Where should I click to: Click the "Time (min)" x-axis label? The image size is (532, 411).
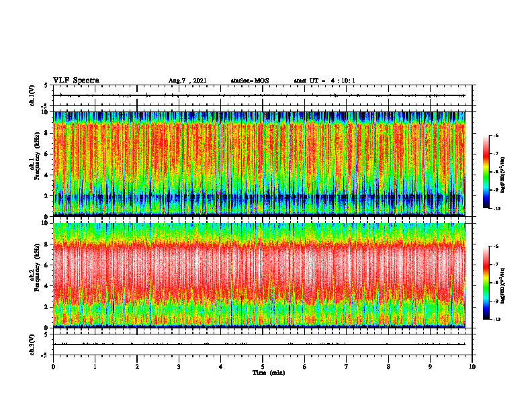tap(269, 373)
